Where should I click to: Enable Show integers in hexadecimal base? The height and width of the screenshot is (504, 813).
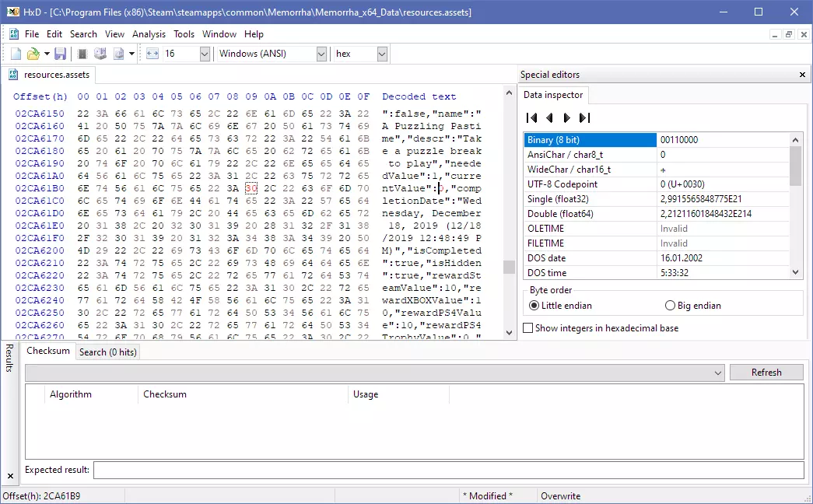coord(528,328)
